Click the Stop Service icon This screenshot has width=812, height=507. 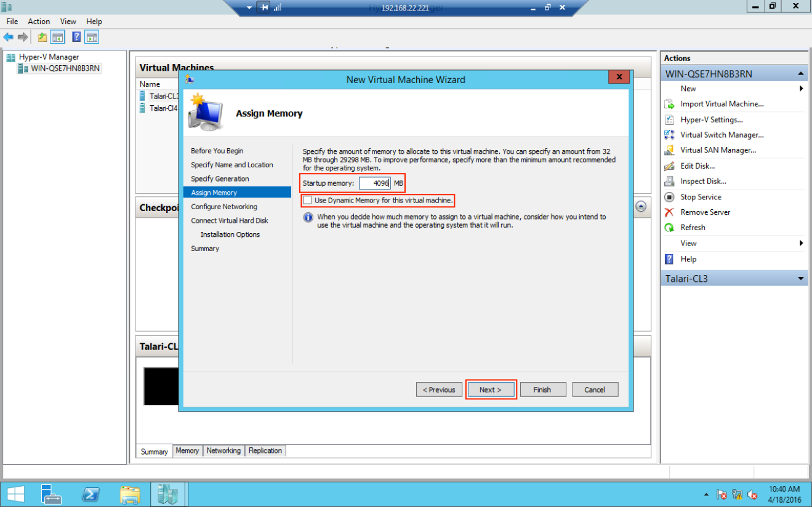pos(669,197)
